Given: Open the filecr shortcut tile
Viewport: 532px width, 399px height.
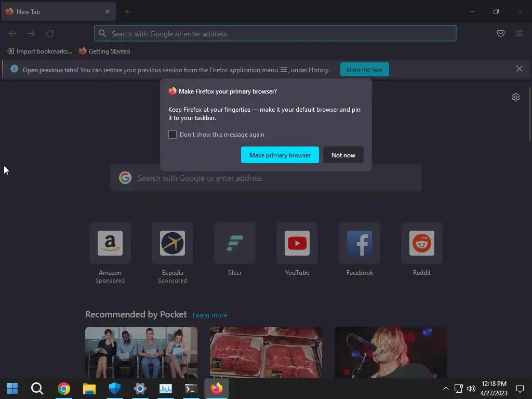Looking at the screenshot, I should [235, 243].
